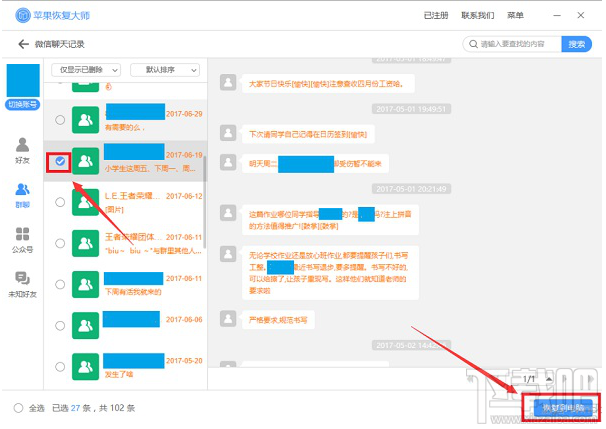Screen dimensions: 606x429
Task: Close the application window
Action: 580,15
